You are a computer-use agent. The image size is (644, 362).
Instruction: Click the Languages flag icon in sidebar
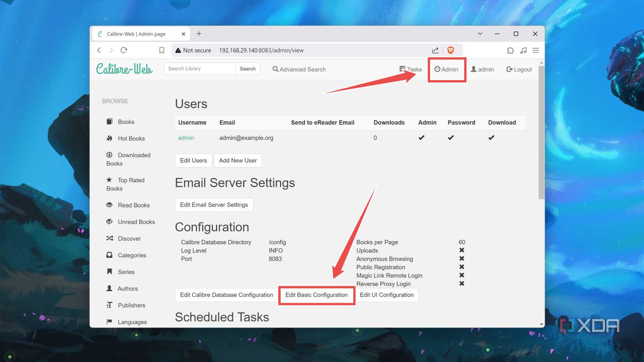pos(109,321)
